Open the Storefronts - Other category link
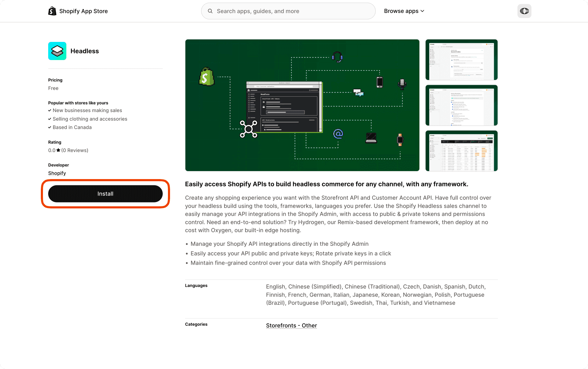The height and width of the screenshot is (369, 588). (x=292, y=325)
